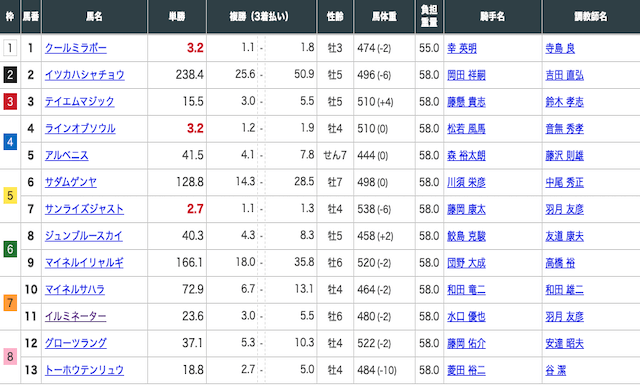Click the yellow frame number 5 badge
640x385 pixels.
pyautogui.click(x=10, y=196)
